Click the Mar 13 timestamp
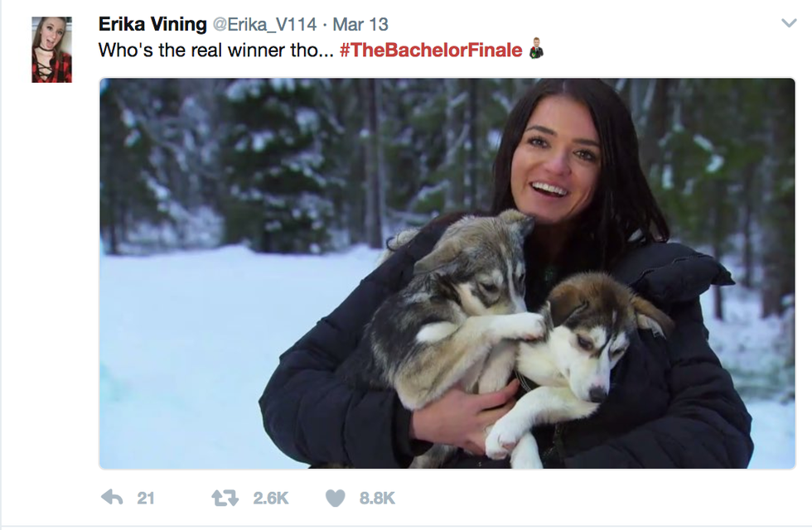 360,24
